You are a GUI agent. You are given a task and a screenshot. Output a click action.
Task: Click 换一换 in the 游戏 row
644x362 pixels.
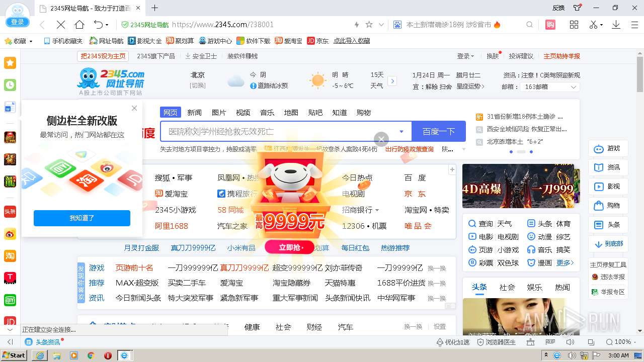pos(437,268)
